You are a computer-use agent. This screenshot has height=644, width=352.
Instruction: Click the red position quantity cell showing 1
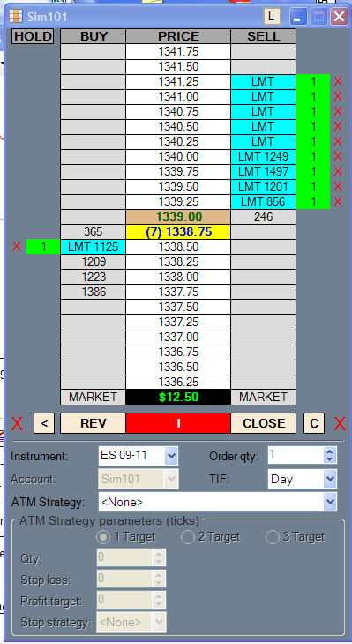point(178,423)
